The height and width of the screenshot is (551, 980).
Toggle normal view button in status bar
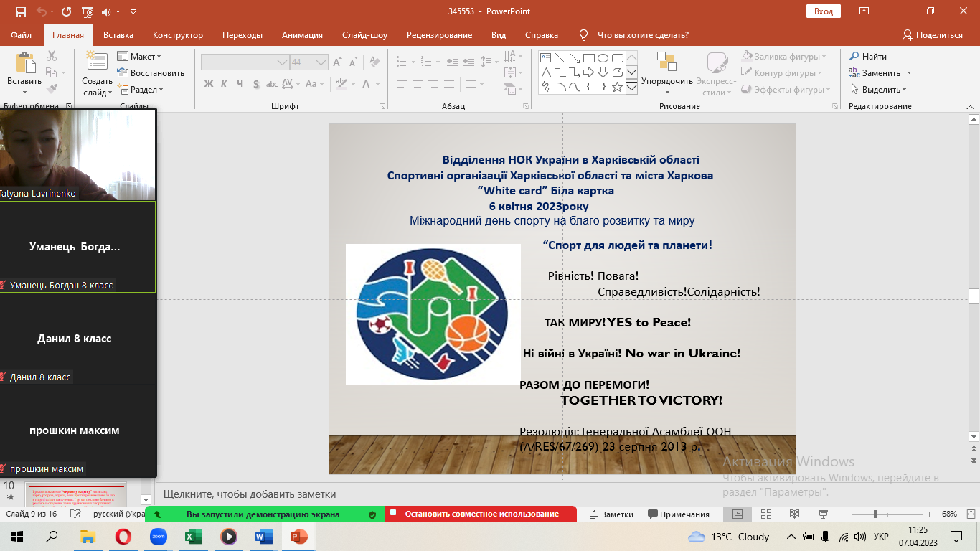coord(737,514)
